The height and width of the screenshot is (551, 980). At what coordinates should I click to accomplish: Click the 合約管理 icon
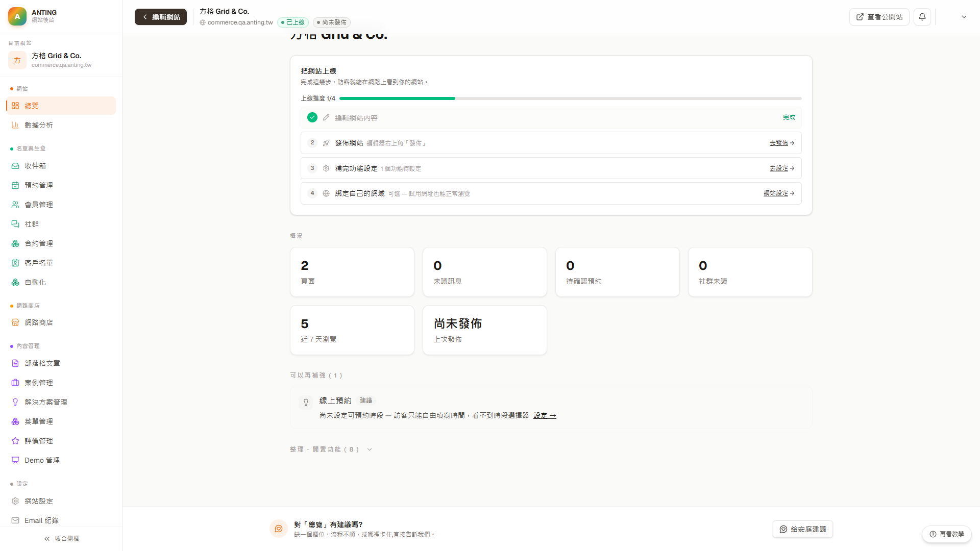[15, 243]
